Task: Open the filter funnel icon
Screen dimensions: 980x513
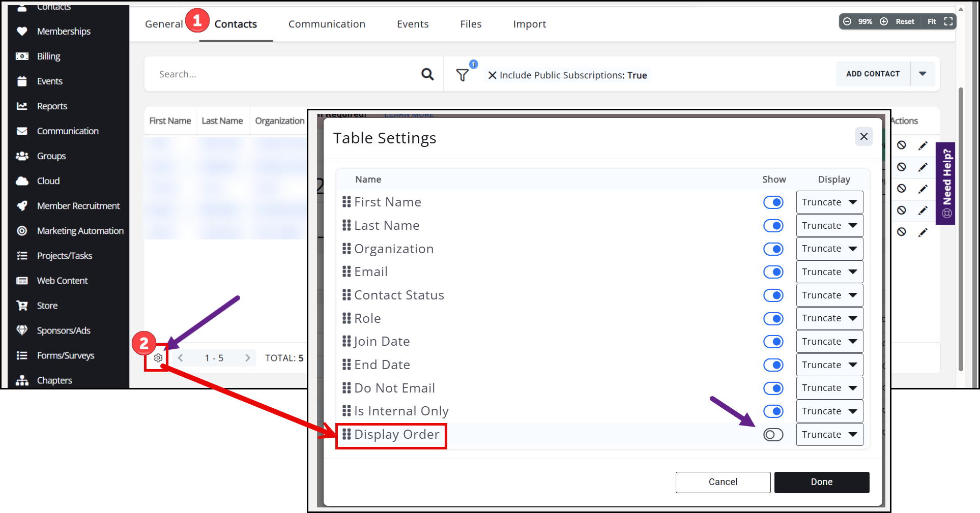Action: [x=462, y=75]
